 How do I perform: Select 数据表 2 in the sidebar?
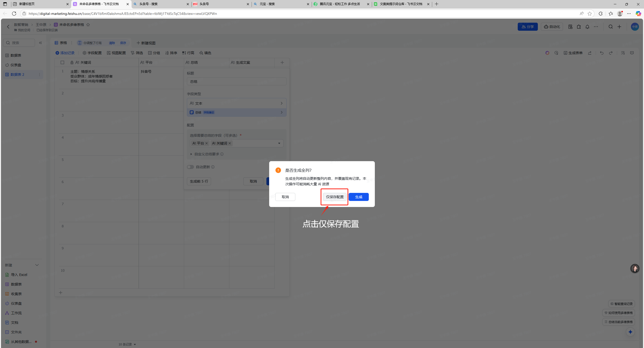(x=18, y=75)
